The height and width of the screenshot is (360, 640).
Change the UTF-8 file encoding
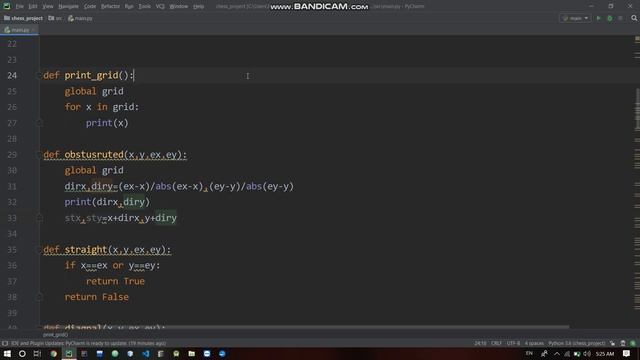point(513,344)
